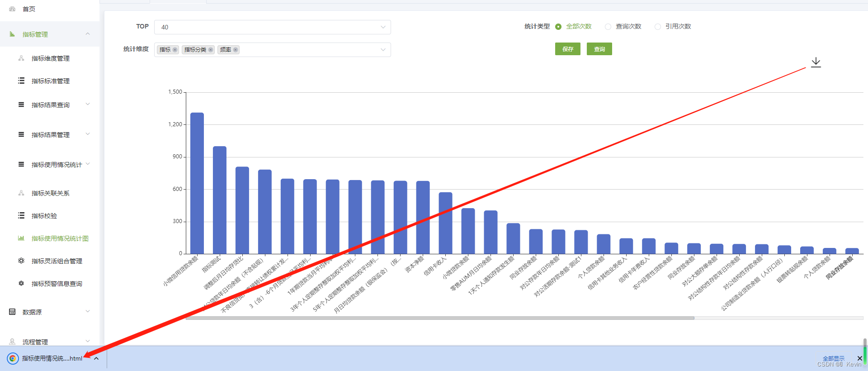Expand the 指标使用情况统计 submenu

(88, 164)
